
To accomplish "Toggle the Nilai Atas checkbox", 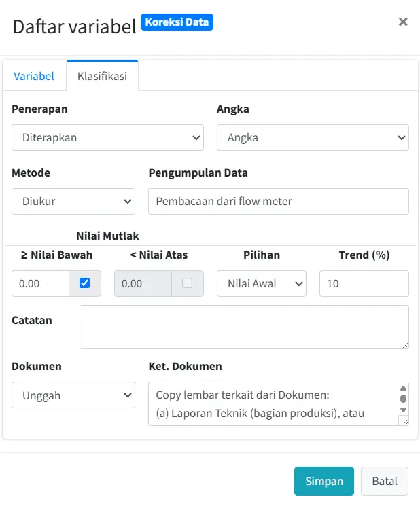I will (x=188, y=283).
